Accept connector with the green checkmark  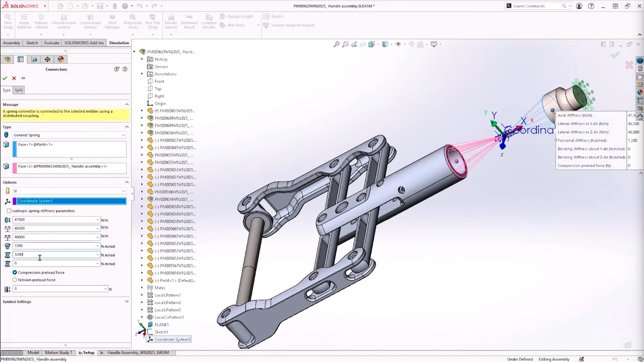(x=5, y=78)
